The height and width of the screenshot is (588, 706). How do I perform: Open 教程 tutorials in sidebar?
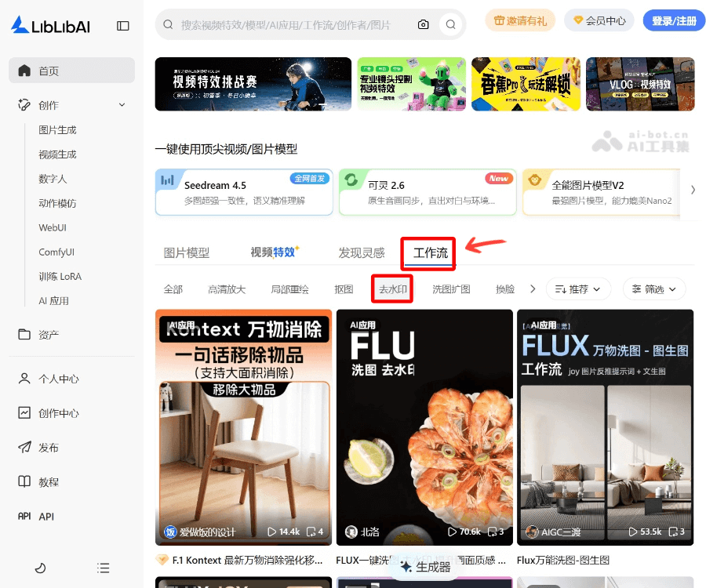(49, 482)
